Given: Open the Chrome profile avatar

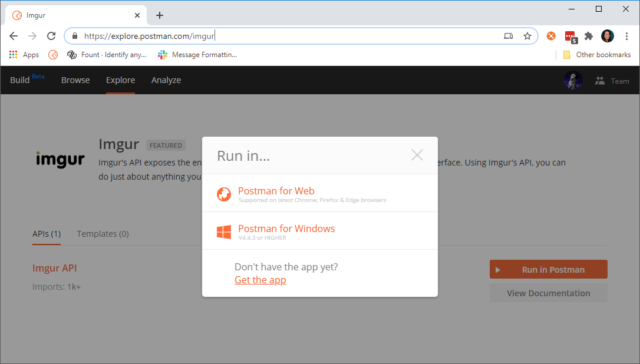Looking at the screenshot, I should point(608,36).
